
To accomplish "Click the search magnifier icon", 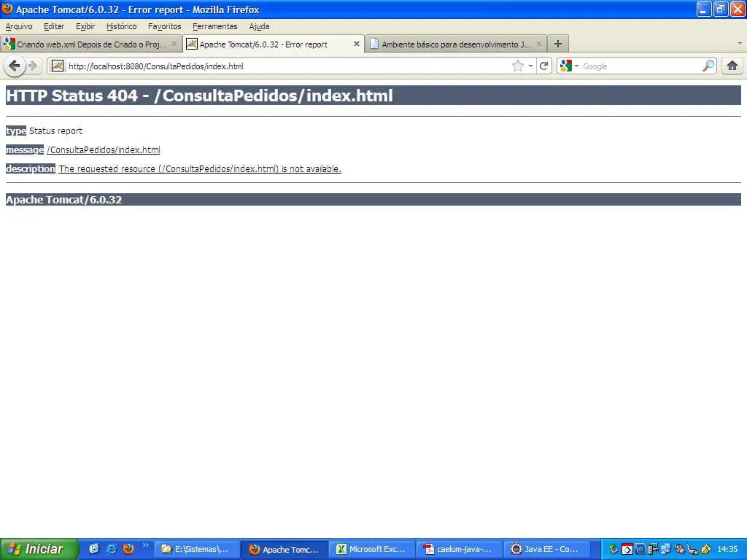I will click(x=708, y=66).
